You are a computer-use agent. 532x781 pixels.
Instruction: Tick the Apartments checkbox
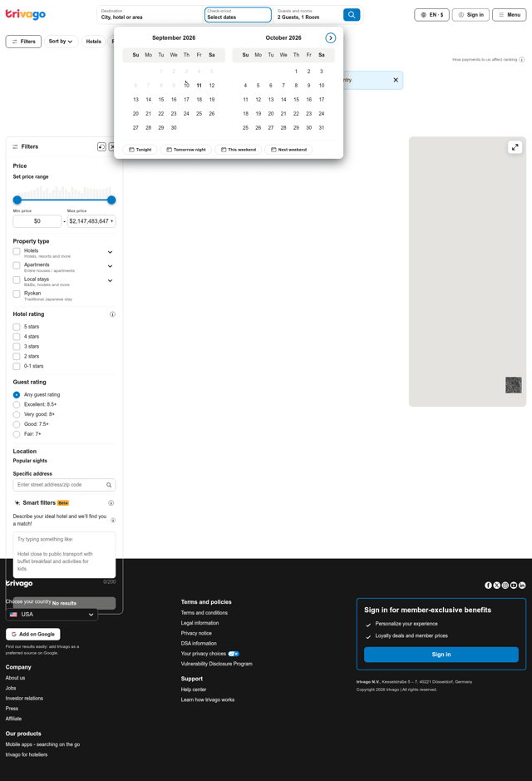[17, 265]
